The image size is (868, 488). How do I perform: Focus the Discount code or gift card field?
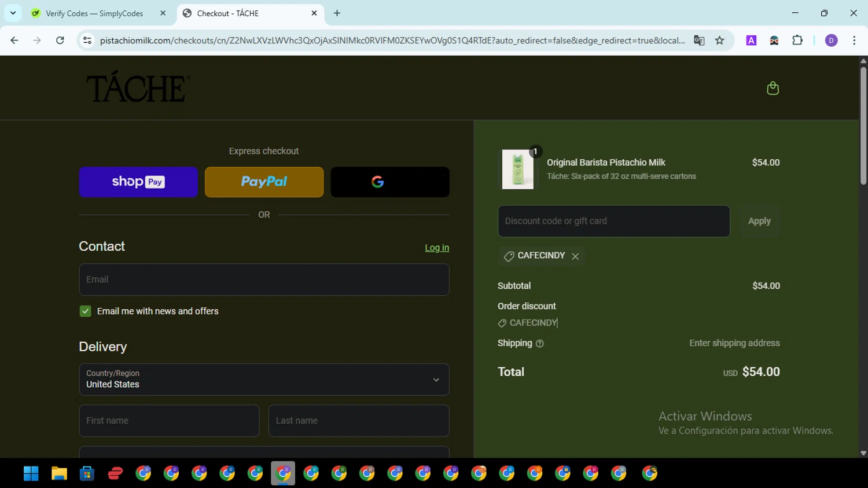click(614, 221)
